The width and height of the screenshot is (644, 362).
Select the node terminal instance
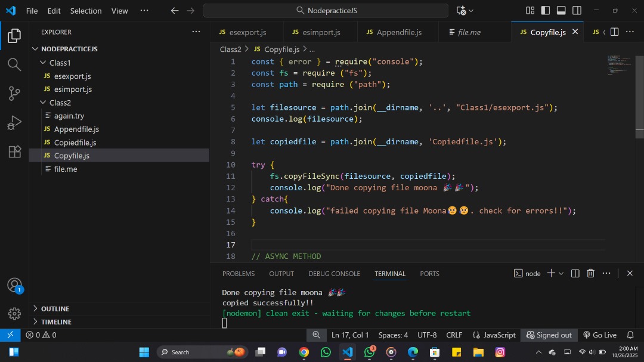pos(527,274)
